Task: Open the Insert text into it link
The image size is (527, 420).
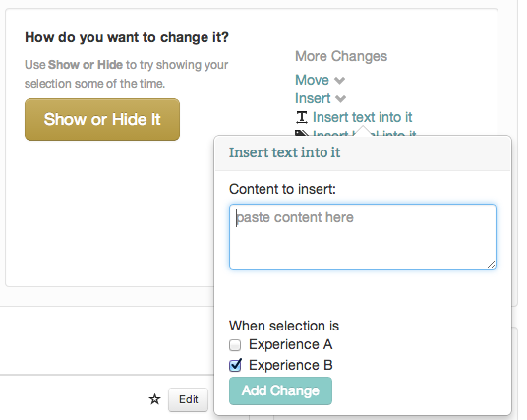Action: (x=362, y=117)
